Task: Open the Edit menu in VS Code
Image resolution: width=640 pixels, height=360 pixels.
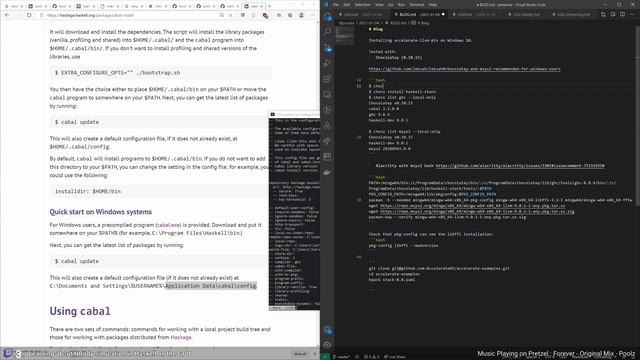Action: [347, 4]
